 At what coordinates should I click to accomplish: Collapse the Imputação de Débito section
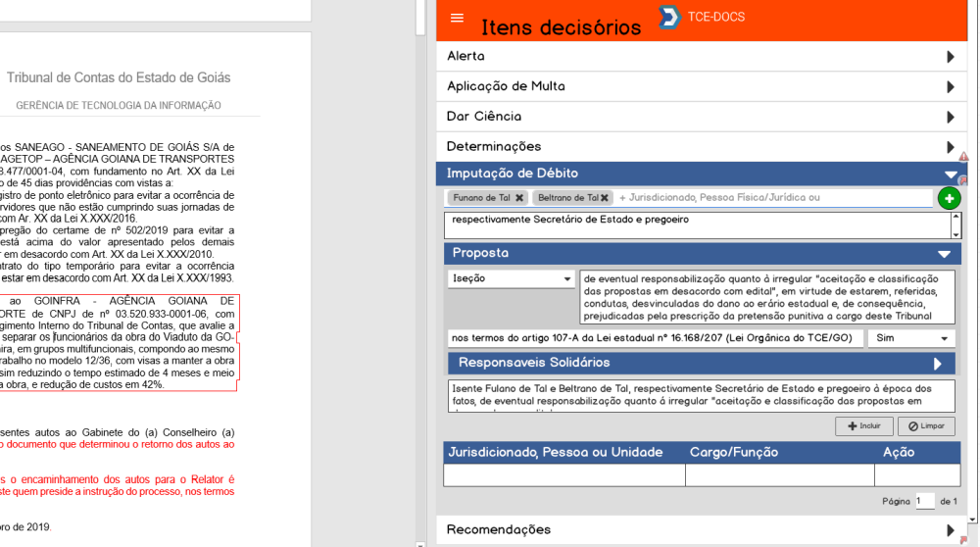[950, 174]
